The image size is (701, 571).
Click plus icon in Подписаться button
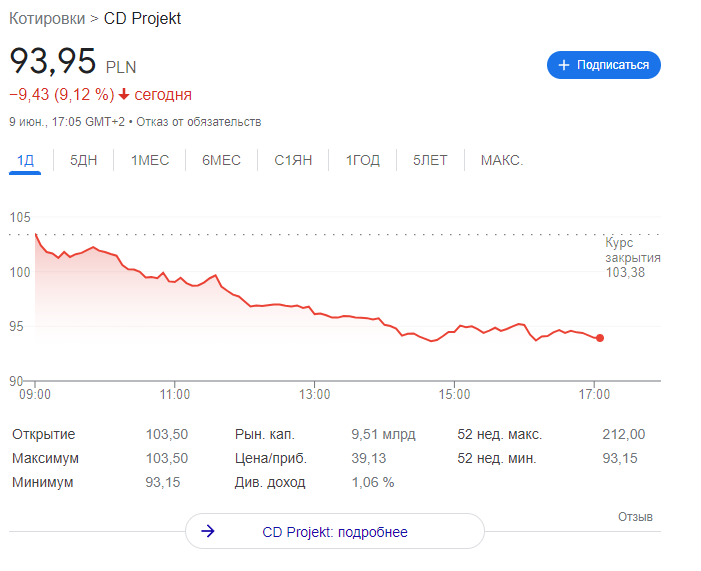[564, 65]
